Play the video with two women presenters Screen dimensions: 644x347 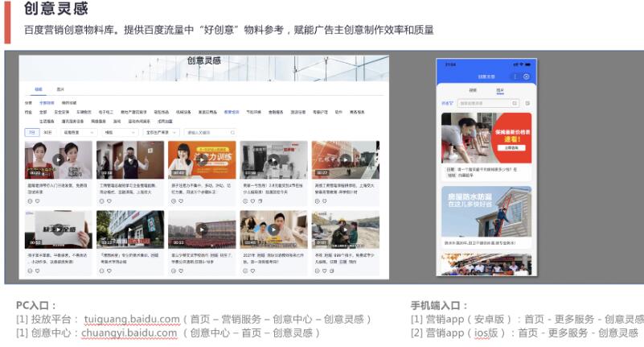click(59, 159)
